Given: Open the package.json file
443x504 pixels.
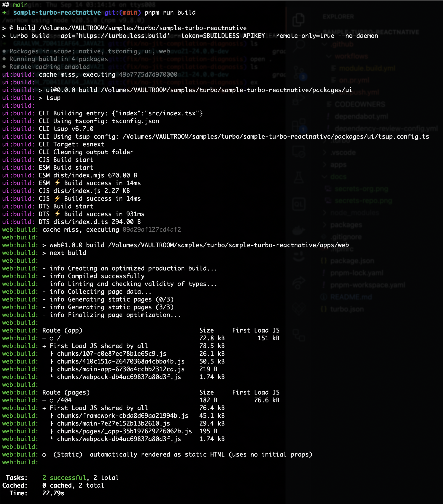Looking at the screenshot, I should click(x=352, y=261).
